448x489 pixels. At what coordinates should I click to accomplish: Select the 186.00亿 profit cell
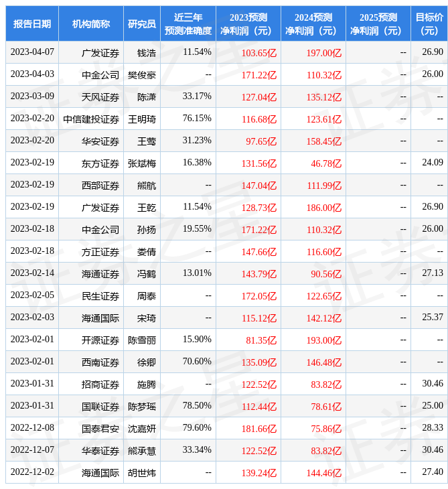tap(324, 208)
